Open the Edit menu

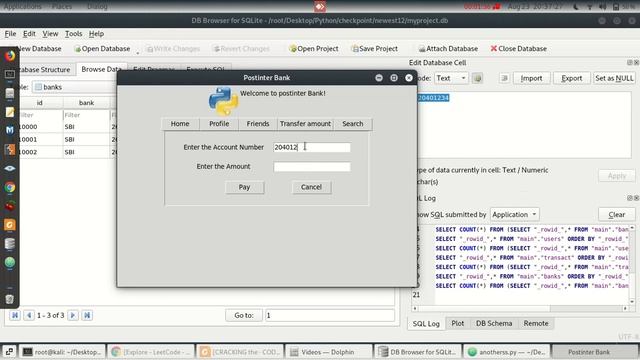pos(29,34)
